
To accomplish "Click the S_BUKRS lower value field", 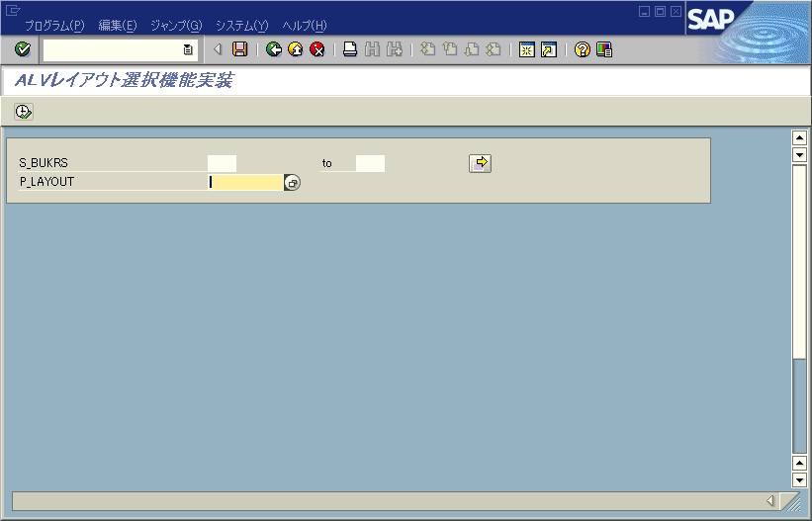I will click(222, 163).
